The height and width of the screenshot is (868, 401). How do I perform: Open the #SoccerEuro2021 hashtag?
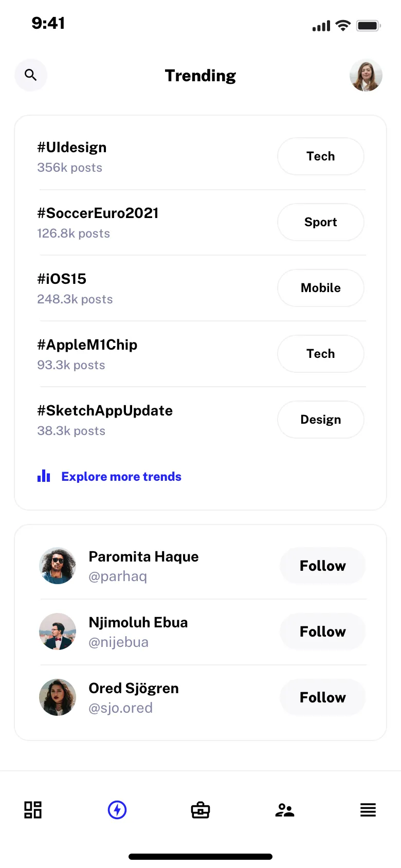[98, 213]
